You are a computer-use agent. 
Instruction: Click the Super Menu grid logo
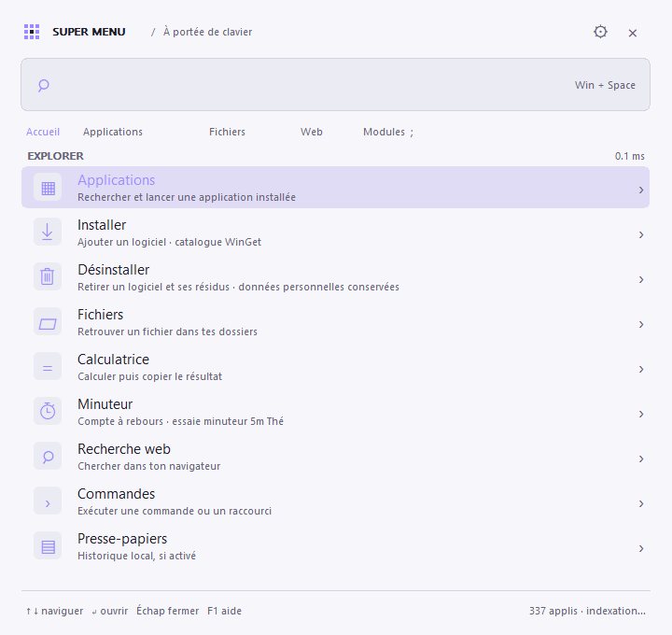(32, 32)
